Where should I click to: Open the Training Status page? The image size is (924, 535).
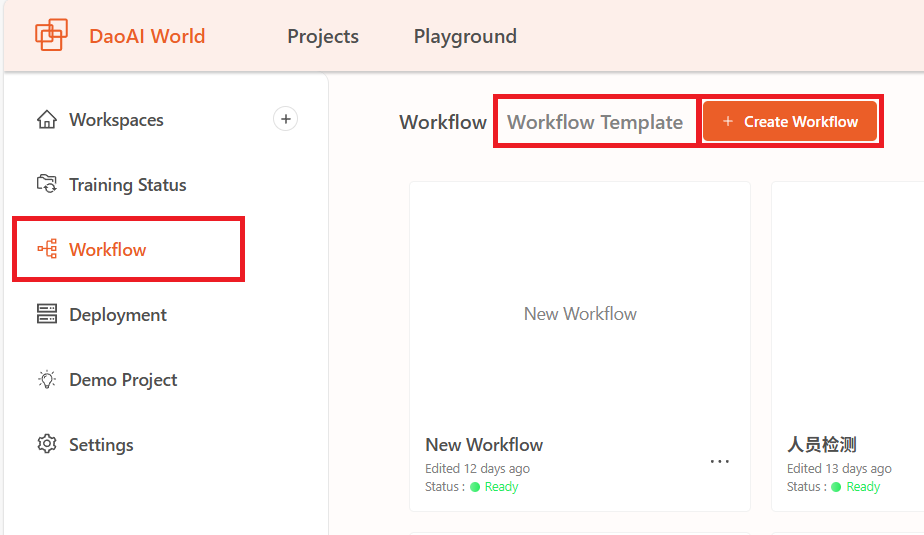tap(127, 185)
